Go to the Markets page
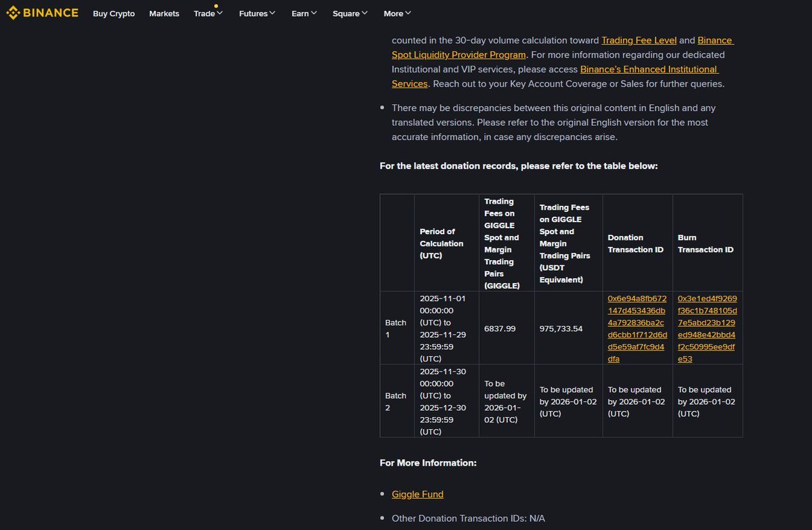Viewport: 812px width, 530px height. point(164,14)
